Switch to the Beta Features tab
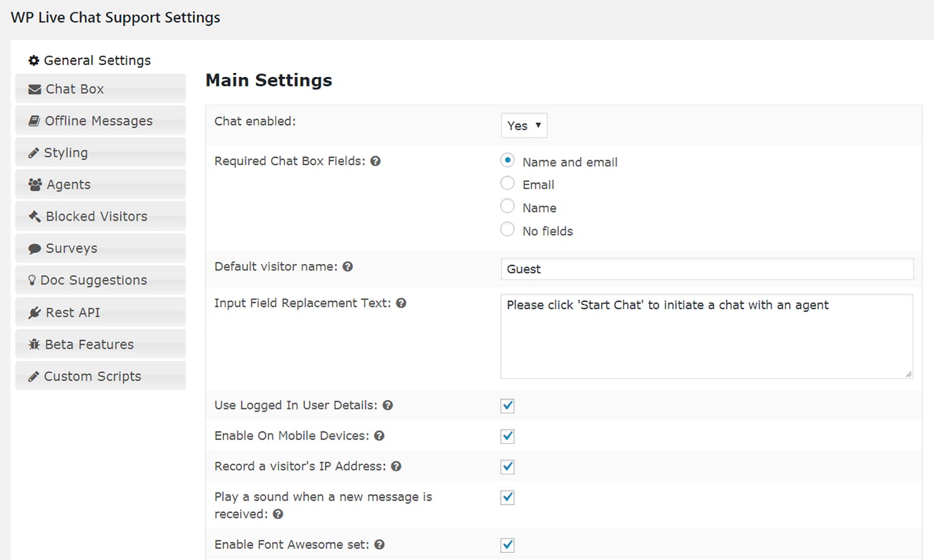The height and width of the screenshot is (560, 934). (100, 344)
